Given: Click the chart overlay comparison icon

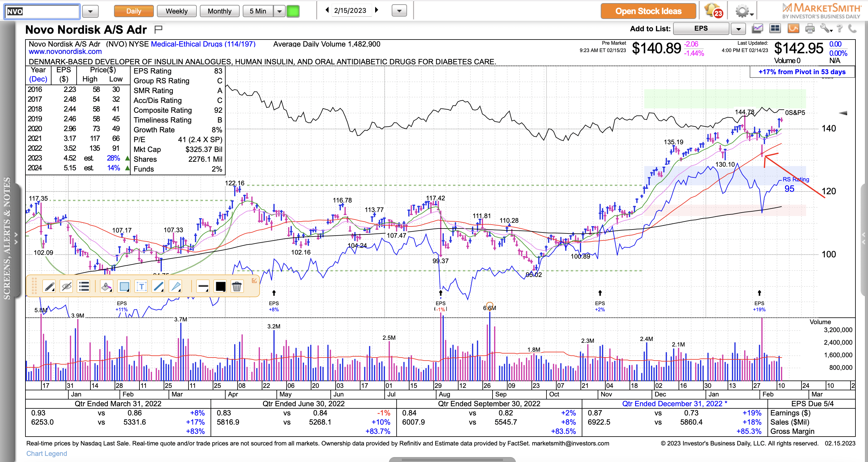Looking at the screenshot, I should point(757,28).
